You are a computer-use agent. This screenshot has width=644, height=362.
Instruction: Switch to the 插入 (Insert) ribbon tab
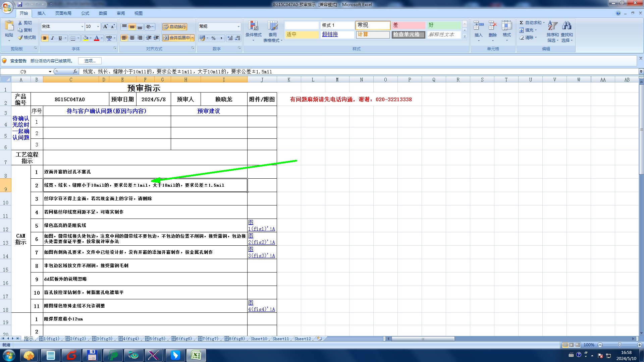[x=41, y=13]
